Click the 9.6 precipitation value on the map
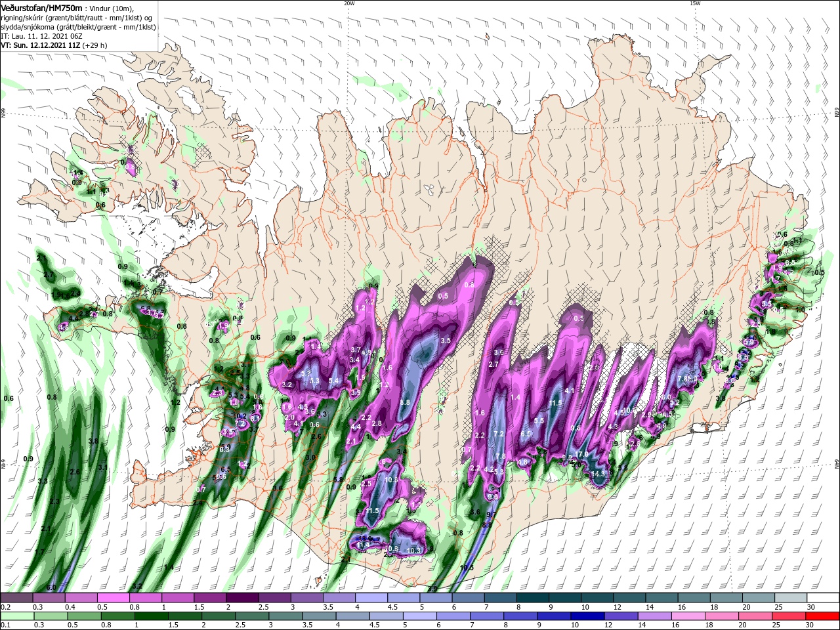 [576, 428]
